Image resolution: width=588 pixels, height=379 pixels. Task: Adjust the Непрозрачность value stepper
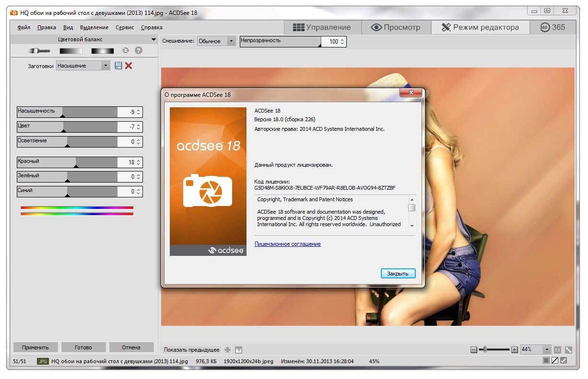click(x=342, y=42)
